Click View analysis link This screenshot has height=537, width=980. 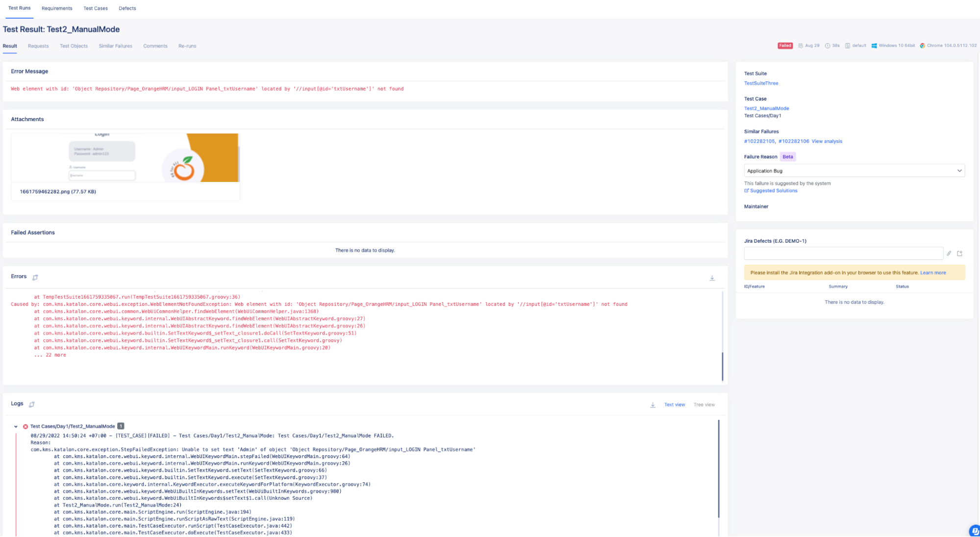[x=827, y=141]
